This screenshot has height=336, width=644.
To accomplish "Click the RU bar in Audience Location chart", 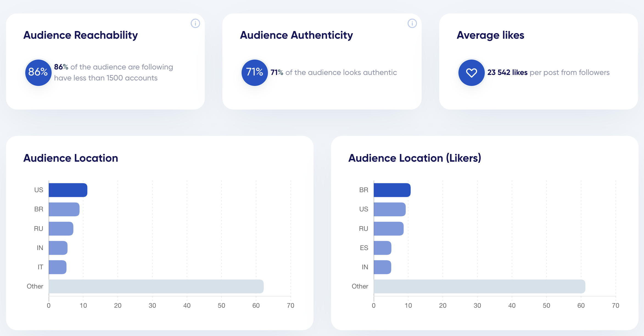I will [x=61, y=229].
